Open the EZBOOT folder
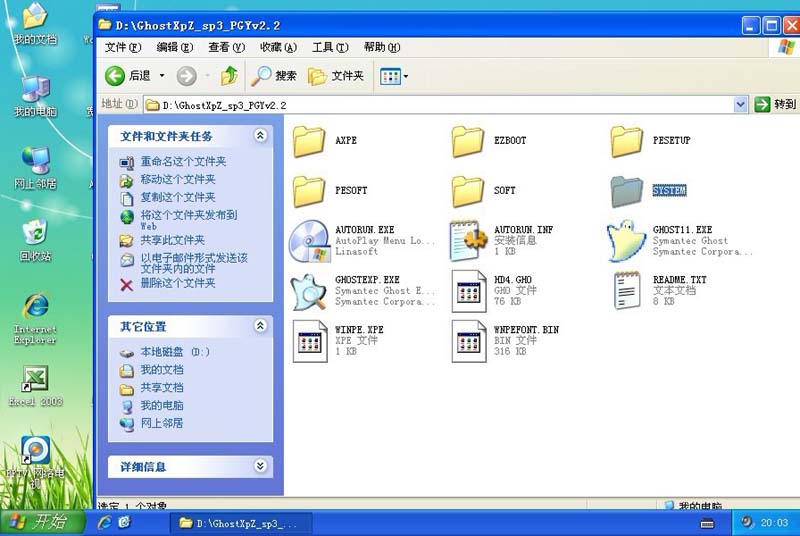Image resolution: width=800 pixels, height=536 pixels. tap(468, 141)
